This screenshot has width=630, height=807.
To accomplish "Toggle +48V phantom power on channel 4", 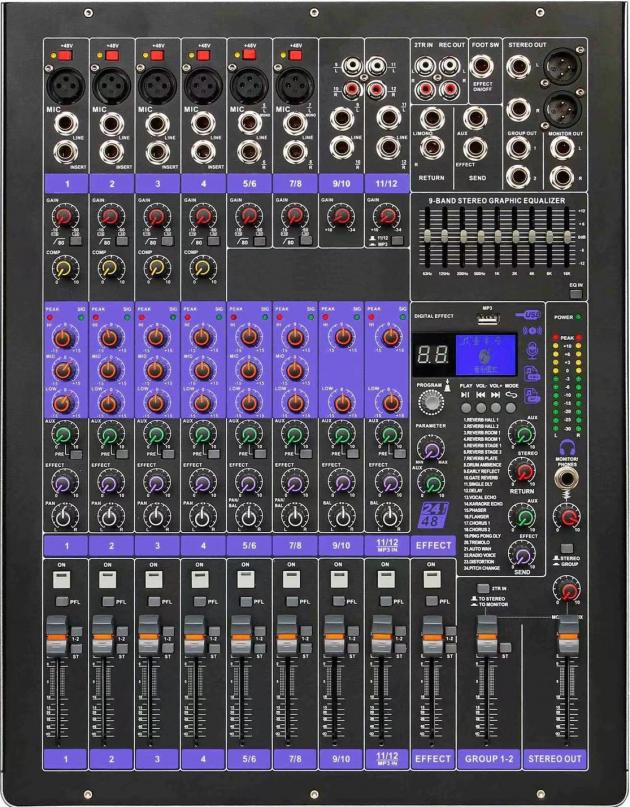I will pos(204,56).
